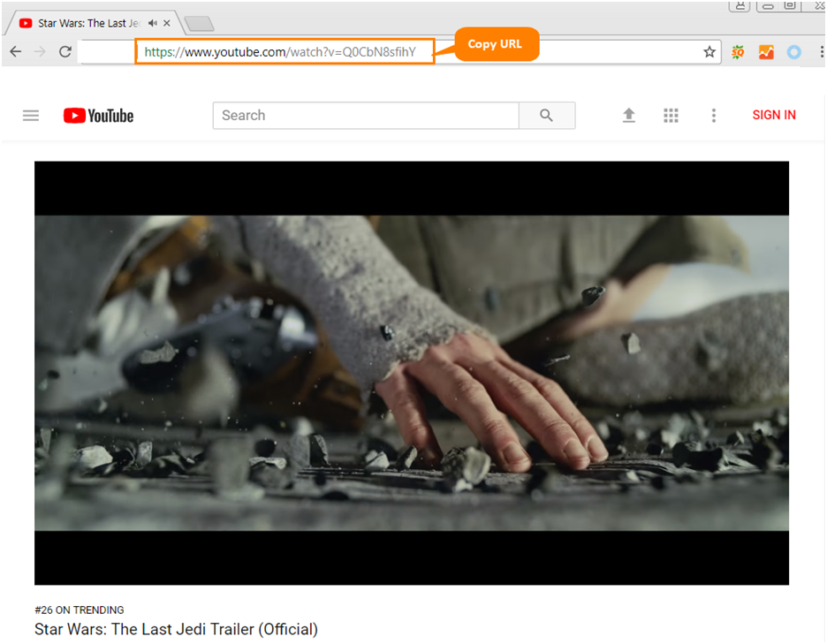
Task: Close the Star Wars tab
Action: click(167, 23)
